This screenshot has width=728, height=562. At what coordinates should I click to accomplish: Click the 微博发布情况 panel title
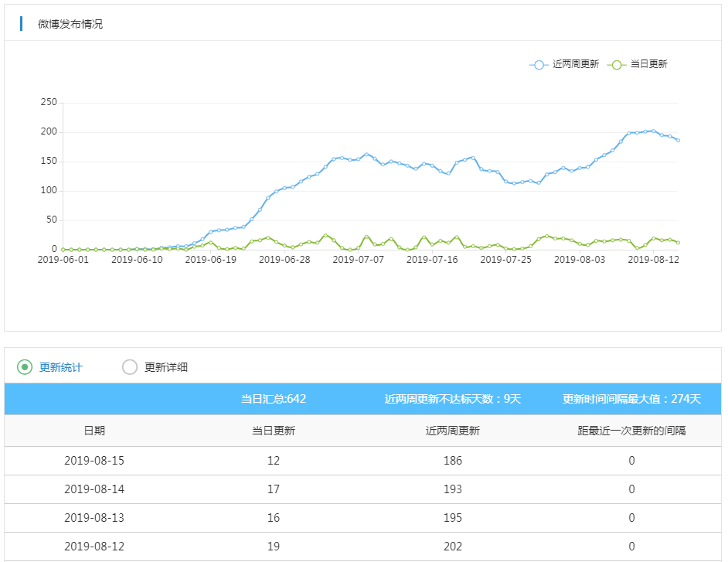(70, 24)
